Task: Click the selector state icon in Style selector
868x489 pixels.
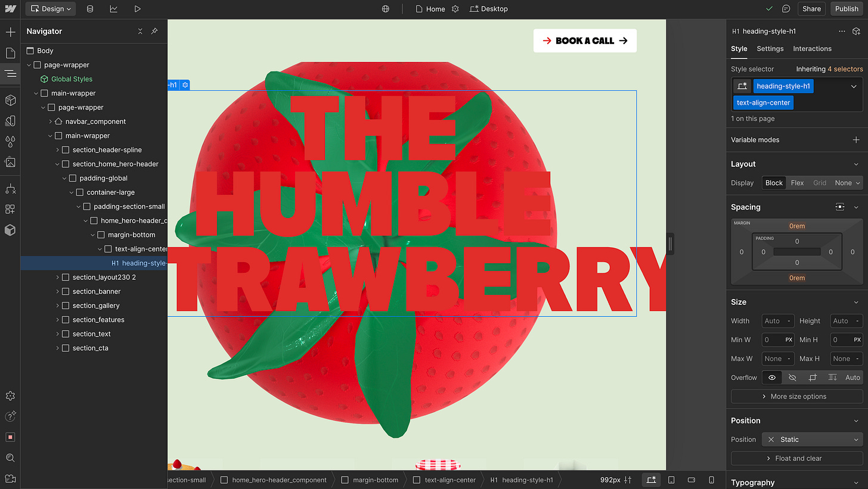Action: (742, 86)
